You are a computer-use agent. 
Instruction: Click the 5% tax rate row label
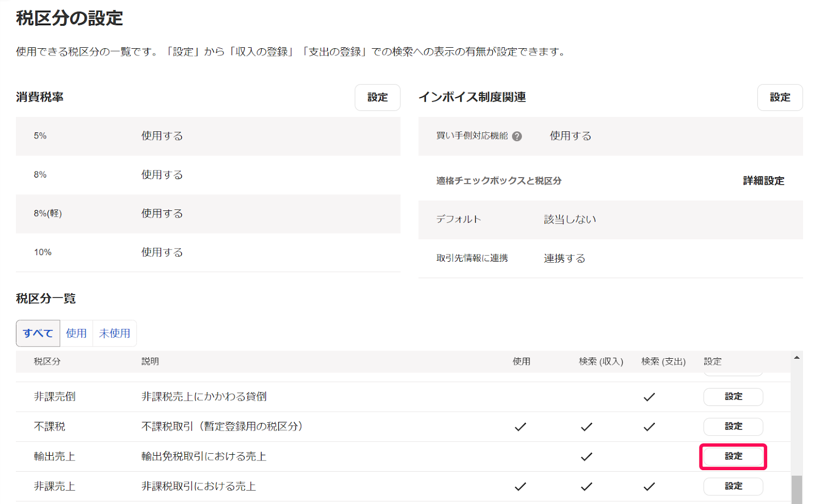(x=40, y=136)
